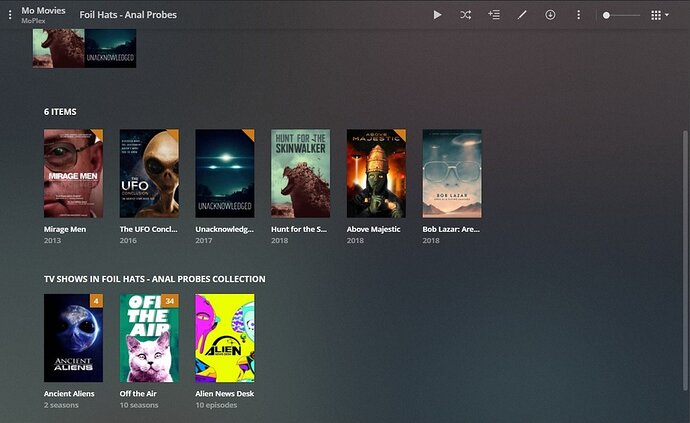Click the vertical page scrollbar

tap(685, 260)
